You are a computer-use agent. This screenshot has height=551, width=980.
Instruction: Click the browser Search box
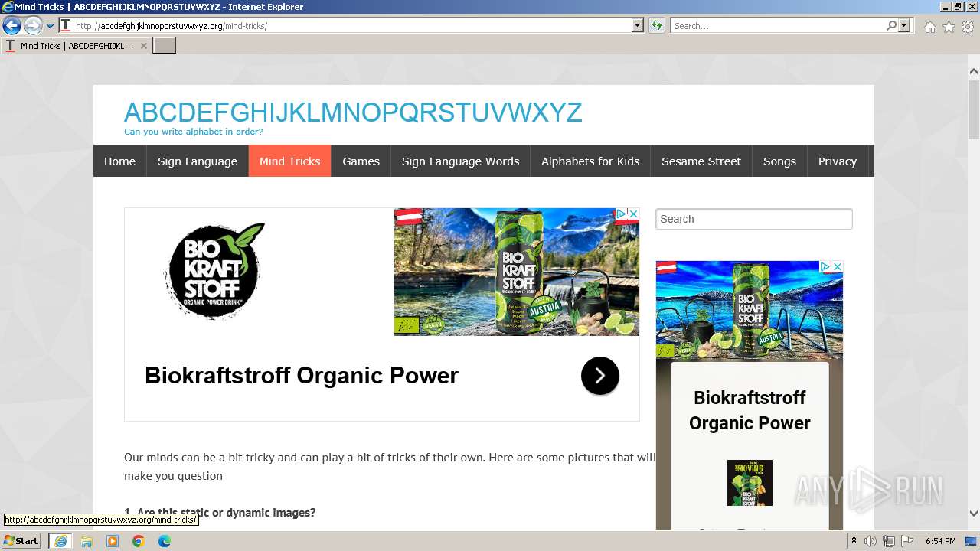click(778, 26)
